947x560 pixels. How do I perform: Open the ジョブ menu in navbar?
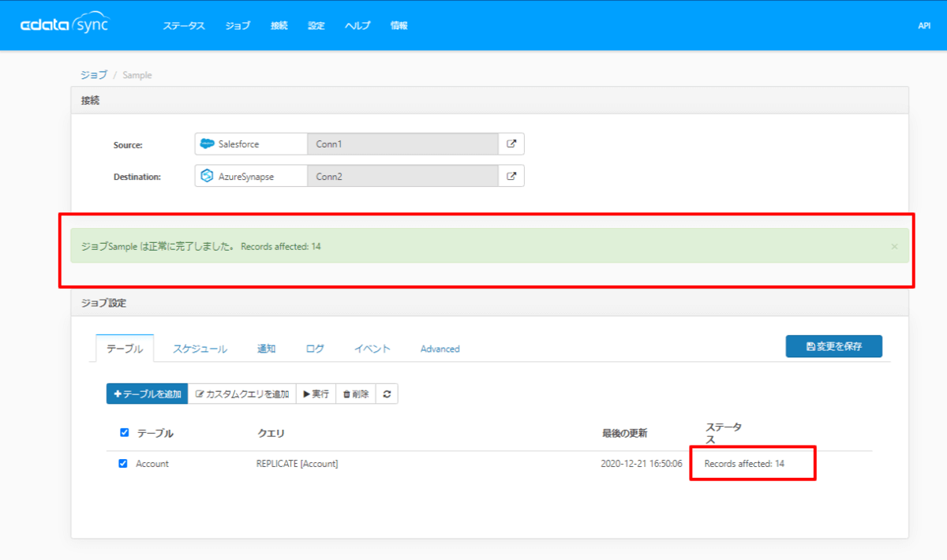(x=238, y=25)
